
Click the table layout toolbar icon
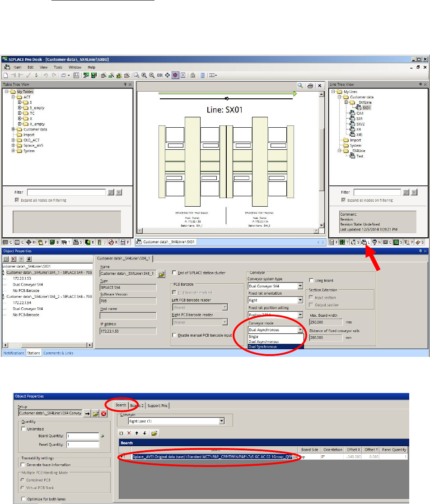tap(76, 75)
